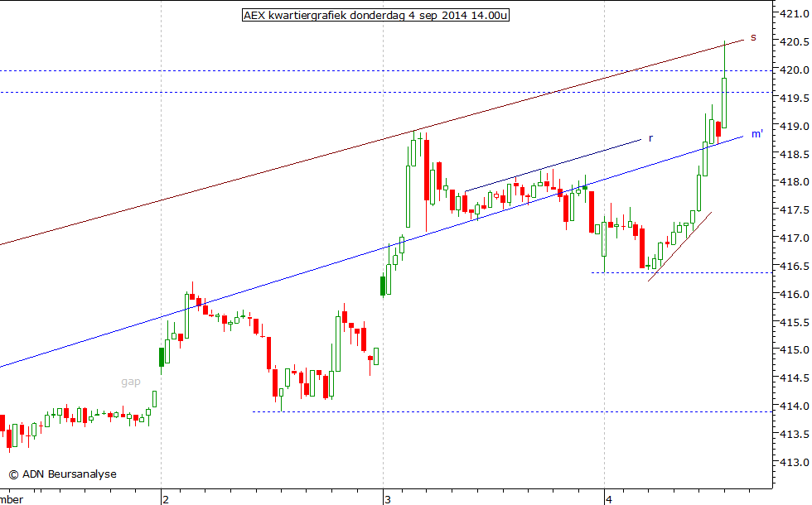The image size is (812, 505).
Task: Click the 413.0 price axis label
Action: point(795,462)
